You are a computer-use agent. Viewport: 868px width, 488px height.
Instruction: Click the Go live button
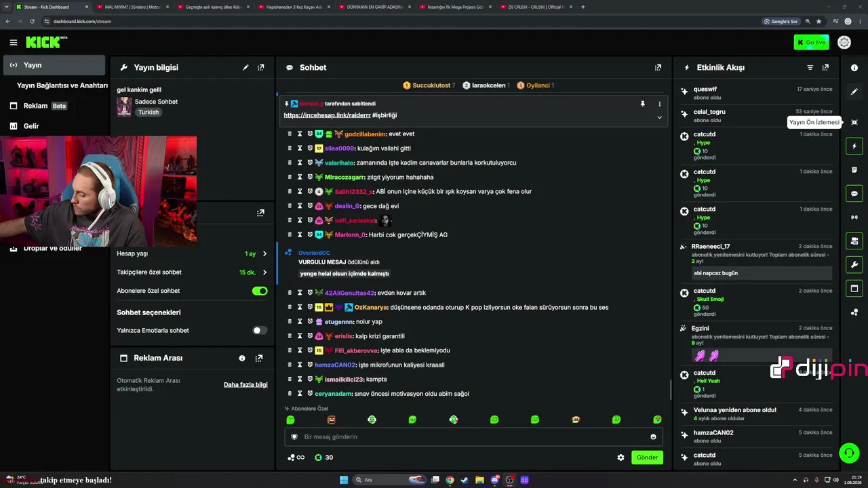(x=811, y=43)
